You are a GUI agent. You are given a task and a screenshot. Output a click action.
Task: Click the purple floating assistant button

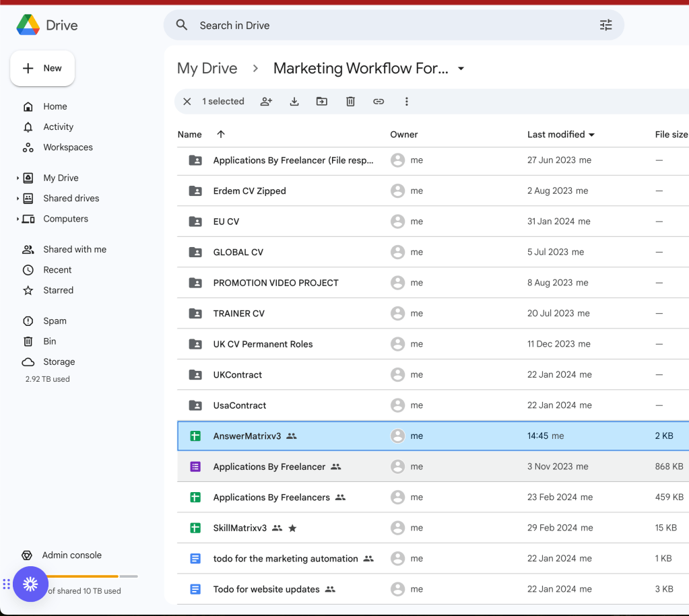point(30,584)
